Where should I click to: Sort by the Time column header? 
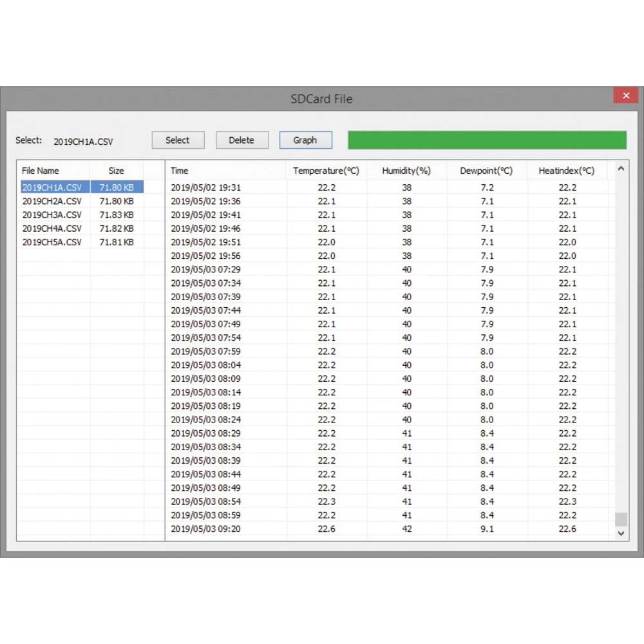180,171
